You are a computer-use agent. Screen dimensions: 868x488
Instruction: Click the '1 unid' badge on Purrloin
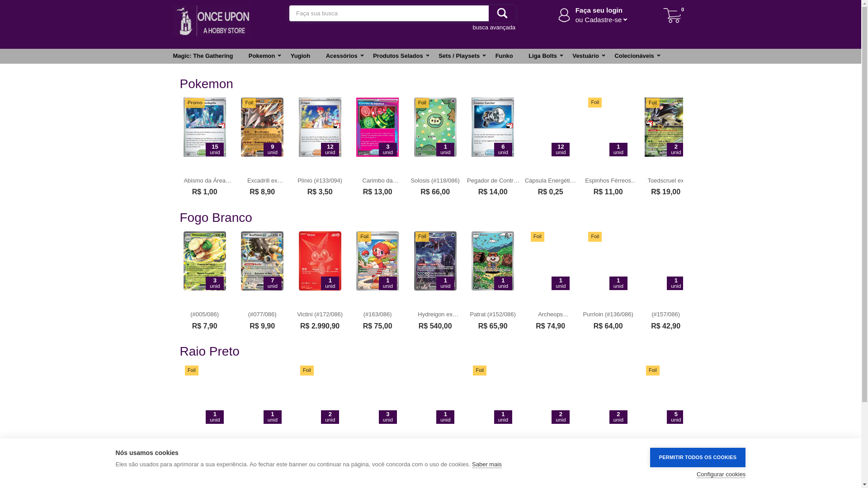click(618, 283)
